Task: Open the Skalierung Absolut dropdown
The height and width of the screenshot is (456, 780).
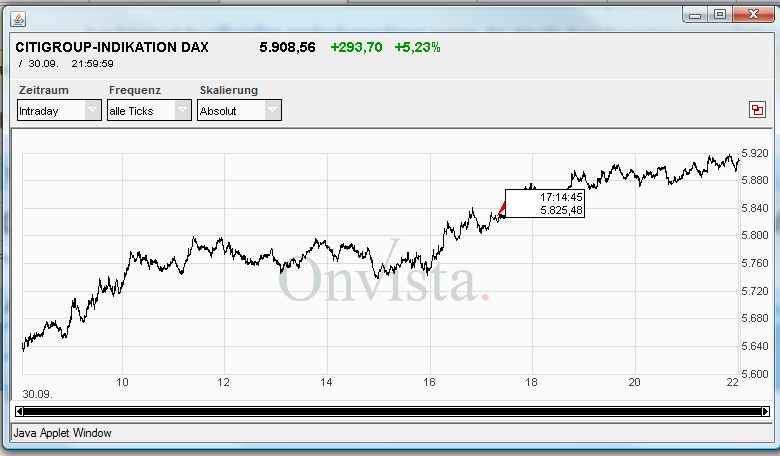Action: click(239, 110)
